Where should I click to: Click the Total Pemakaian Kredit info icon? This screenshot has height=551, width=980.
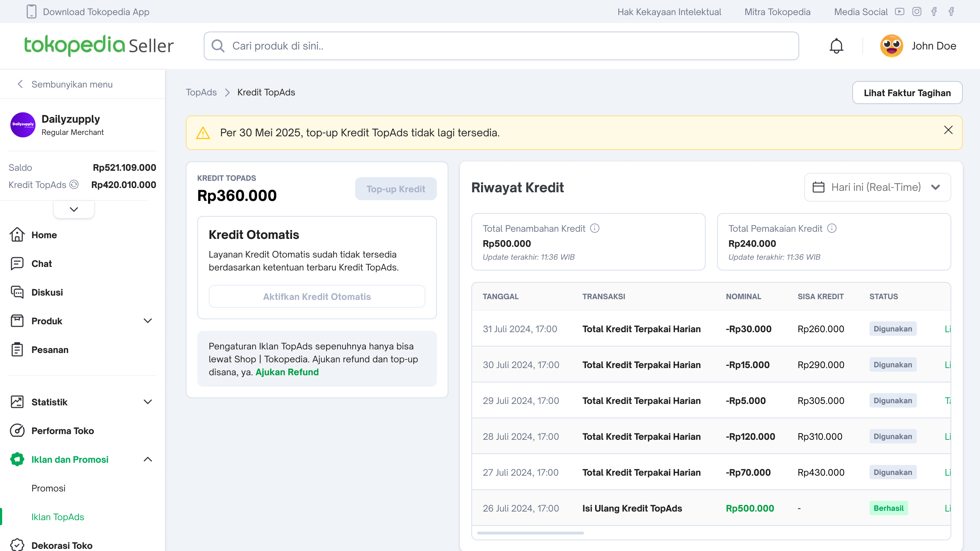(x=831, y=228)
